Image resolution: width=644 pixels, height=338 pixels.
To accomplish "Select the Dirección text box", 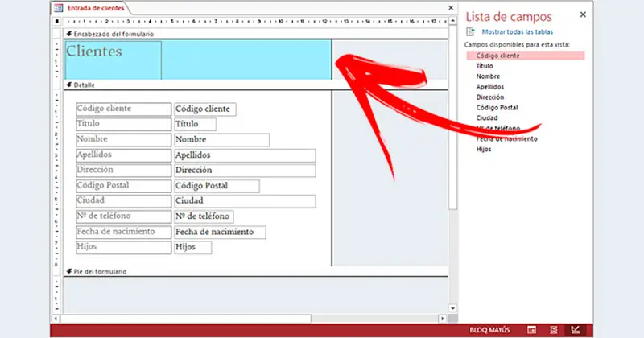I will (x=245, y=171).
